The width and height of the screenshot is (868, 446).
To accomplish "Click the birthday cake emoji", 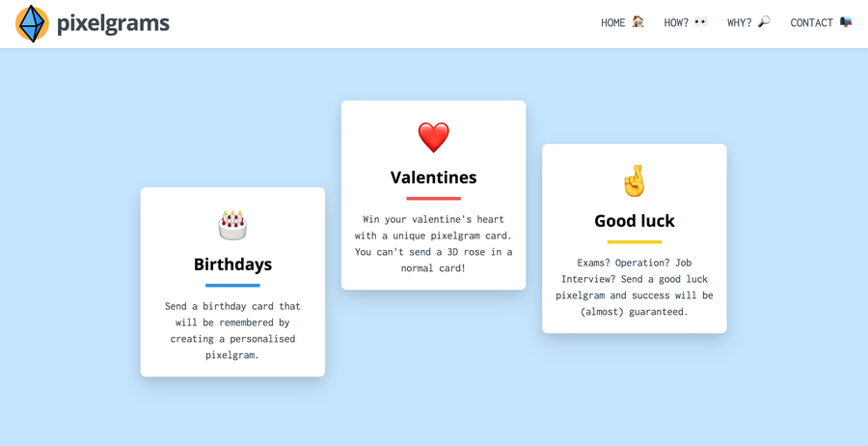I will pos(232,225).
